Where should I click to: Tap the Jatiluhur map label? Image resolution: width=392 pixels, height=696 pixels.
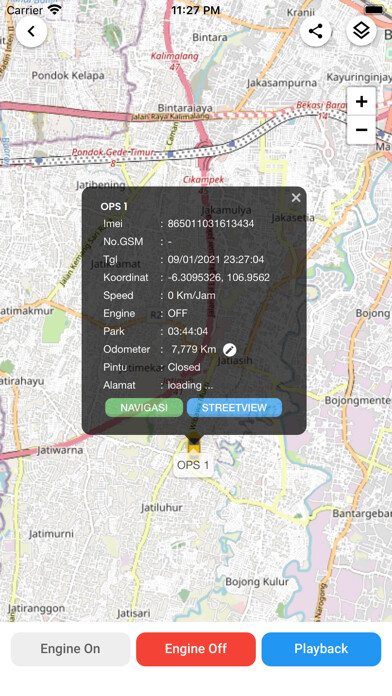coord(162,507)
